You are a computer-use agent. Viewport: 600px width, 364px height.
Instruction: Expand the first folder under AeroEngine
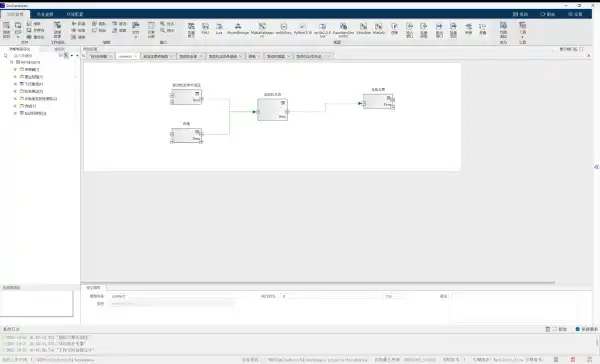15,69
